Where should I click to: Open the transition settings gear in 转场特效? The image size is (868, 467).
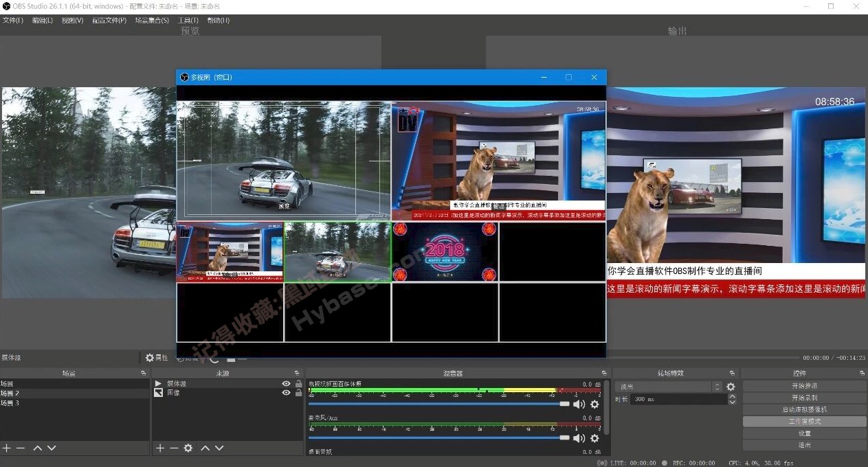pyautogui.click(x=731, y=387)
